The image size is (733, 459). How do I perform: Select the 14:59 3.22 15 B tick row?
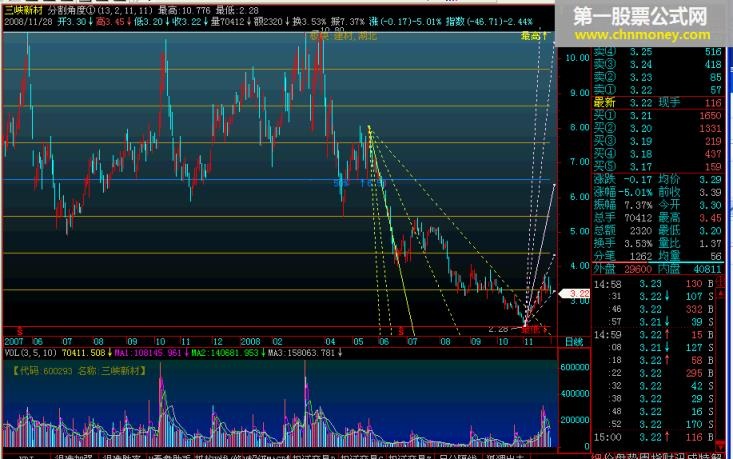pos(654,335)
